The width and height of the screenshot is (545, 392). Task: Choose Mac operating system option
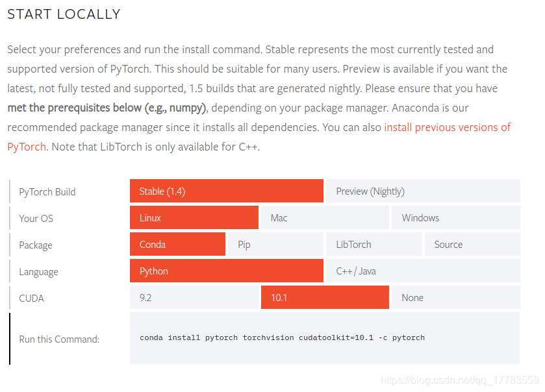[x=324, y=217]
